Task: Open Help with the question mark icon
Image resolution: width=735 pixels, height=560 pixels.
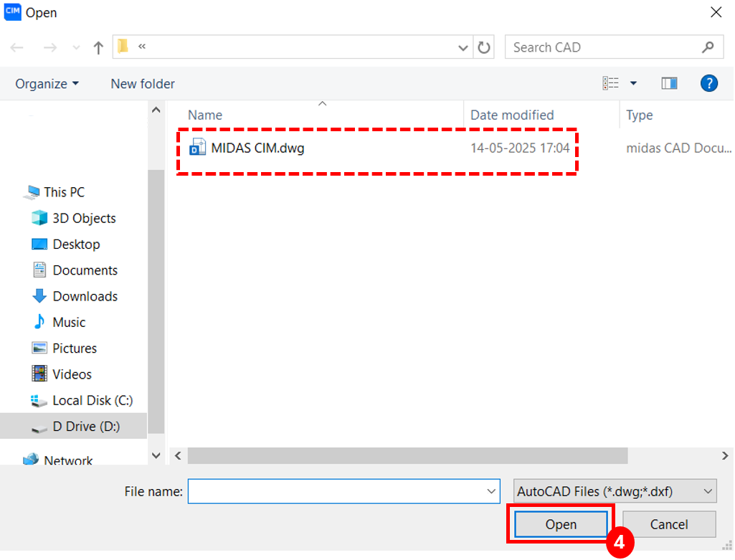Action: (x=708, y=83)
